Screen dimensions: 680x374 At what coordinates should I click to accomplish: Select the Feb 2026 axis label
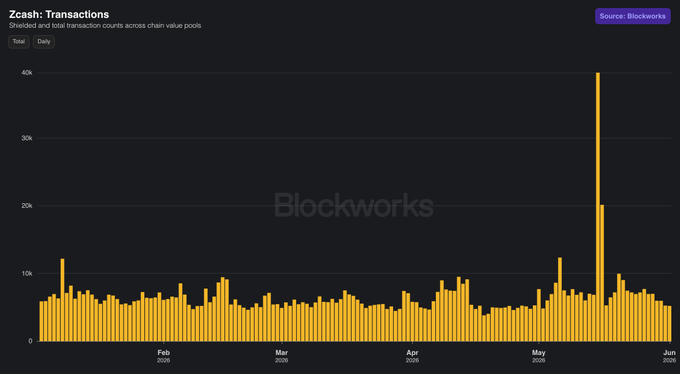163,356
